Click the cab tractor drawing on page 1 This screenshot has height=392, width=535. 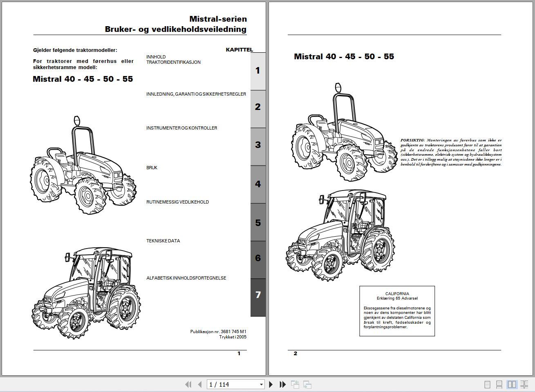click(x=86, y=293)
